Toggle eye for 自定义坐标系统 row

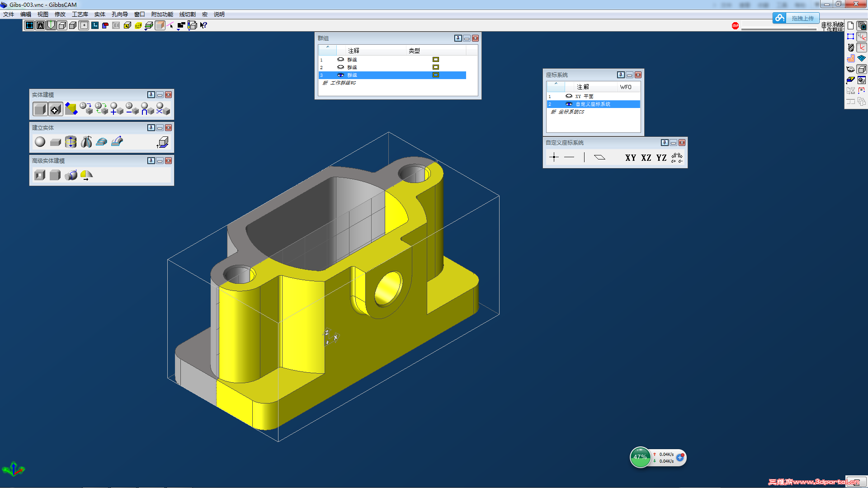(569, 104)
